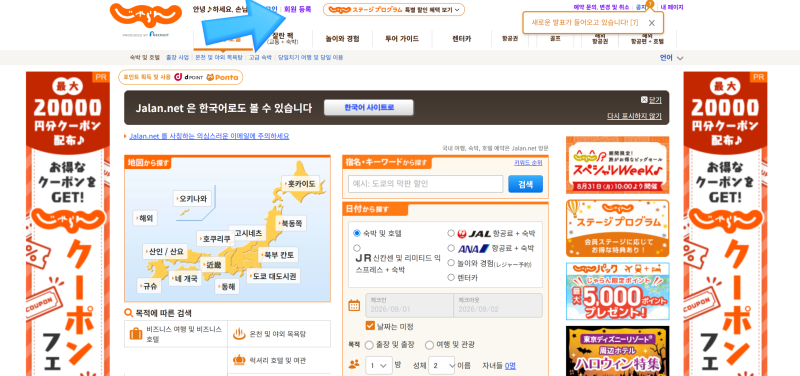Viewport: 800px width, 376px height.
Task: Select 홋카이도 on the Japan map
Action: [301, 184]
